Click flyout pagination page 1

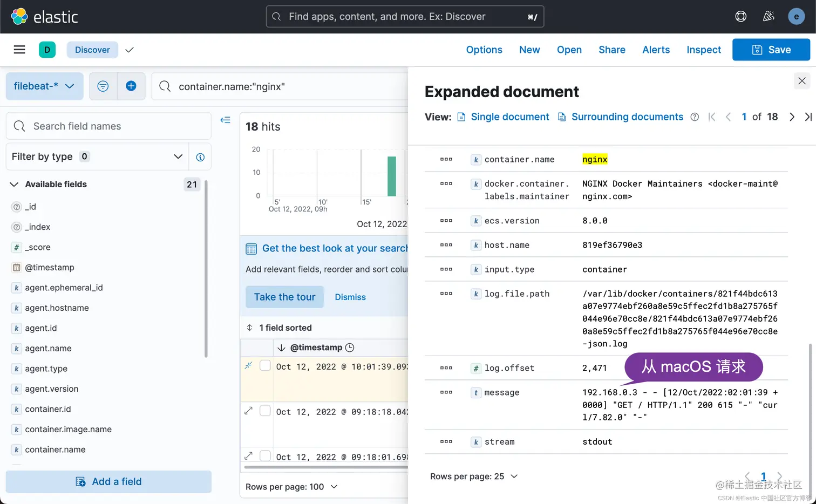[763, 476]
